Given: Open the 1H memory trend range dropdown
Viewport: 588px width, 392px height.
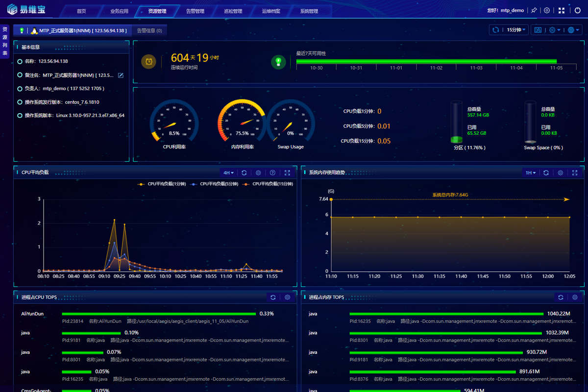Looking at the screenshot, I should click(531, 173).
